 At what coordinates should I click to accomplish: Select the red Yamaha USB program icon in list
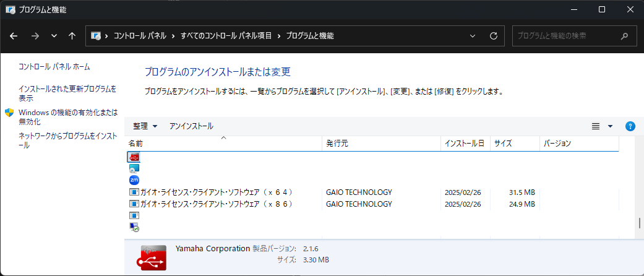point(134,157)
